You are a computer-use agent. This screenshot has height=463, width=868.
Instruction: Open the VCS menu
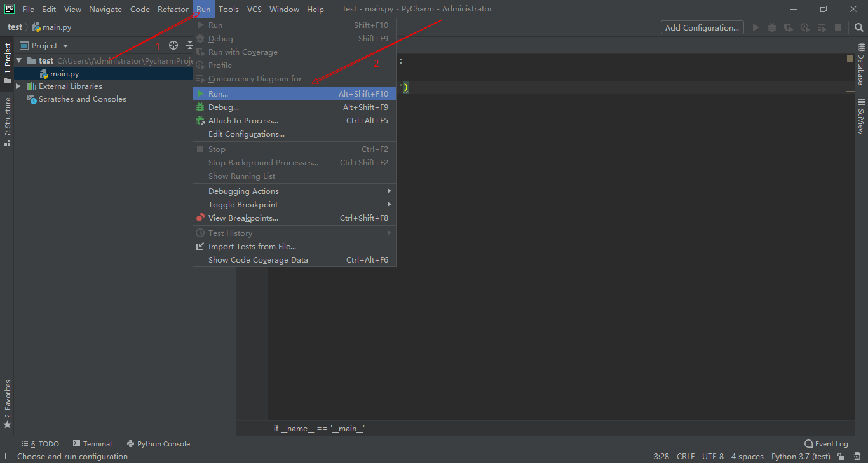[254, 9]
